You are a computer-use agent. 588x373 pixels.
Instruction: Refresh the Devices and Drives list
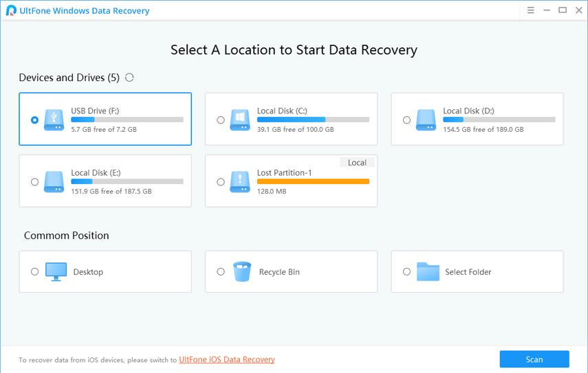pos(129,78)
